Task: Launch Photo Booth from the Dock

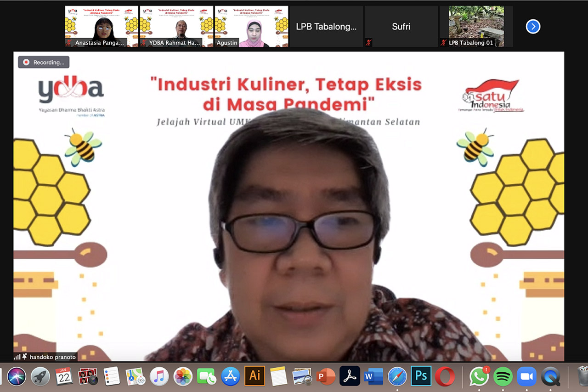Action: (88, 377)
